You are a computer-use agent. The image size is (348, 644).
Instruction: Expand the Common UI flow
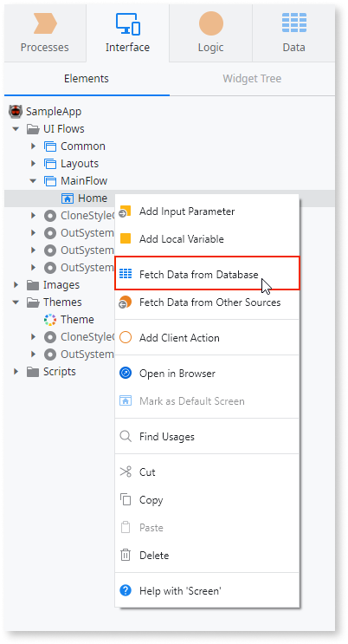[x=33, y=146]
